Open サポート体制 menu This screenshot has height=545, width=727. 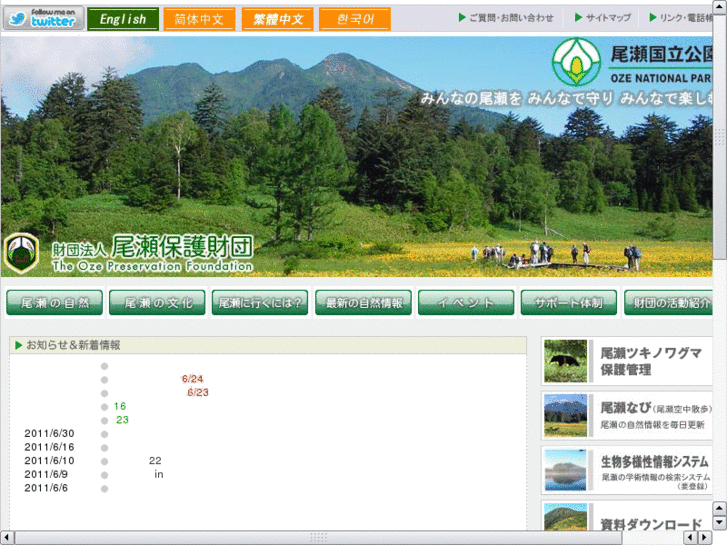[x=569, y=303]
